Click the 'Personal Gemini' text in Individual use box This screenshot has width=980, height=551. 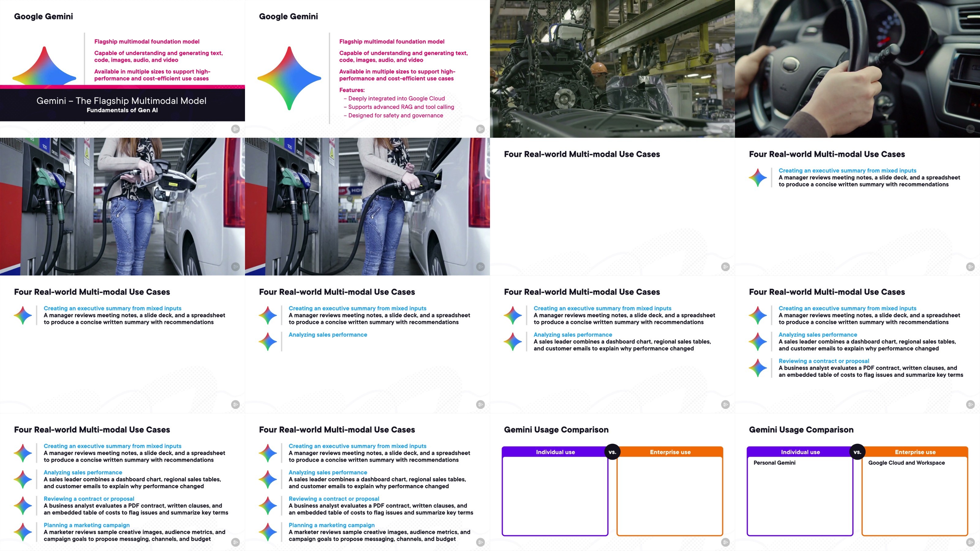[774, 463]
